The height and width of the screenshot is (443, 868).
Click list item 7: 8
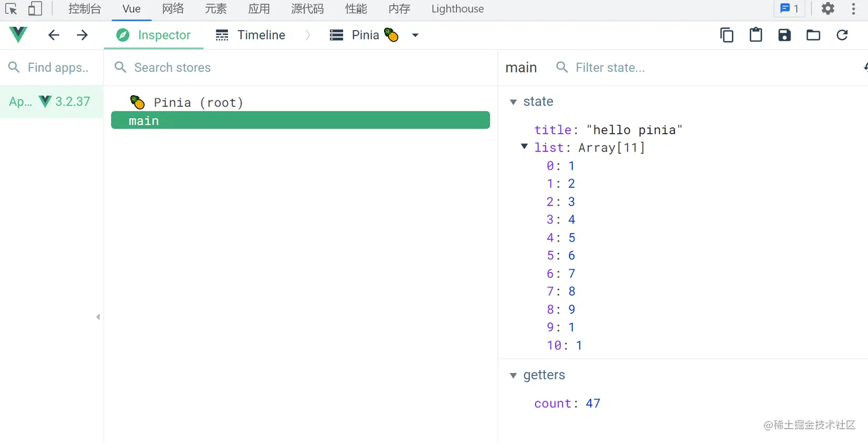pos(560,292)
